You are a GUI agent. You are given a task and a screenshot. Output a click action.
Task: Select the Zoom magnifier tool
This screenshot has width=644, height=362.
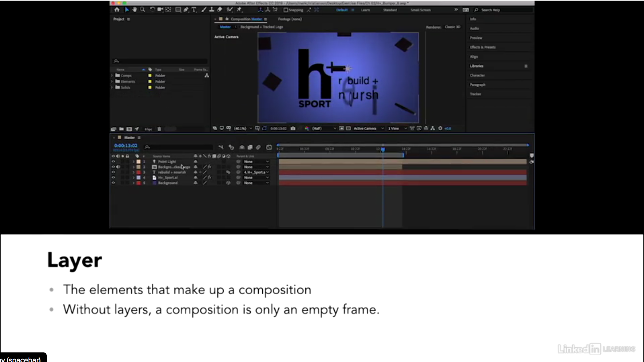[142, 10]
